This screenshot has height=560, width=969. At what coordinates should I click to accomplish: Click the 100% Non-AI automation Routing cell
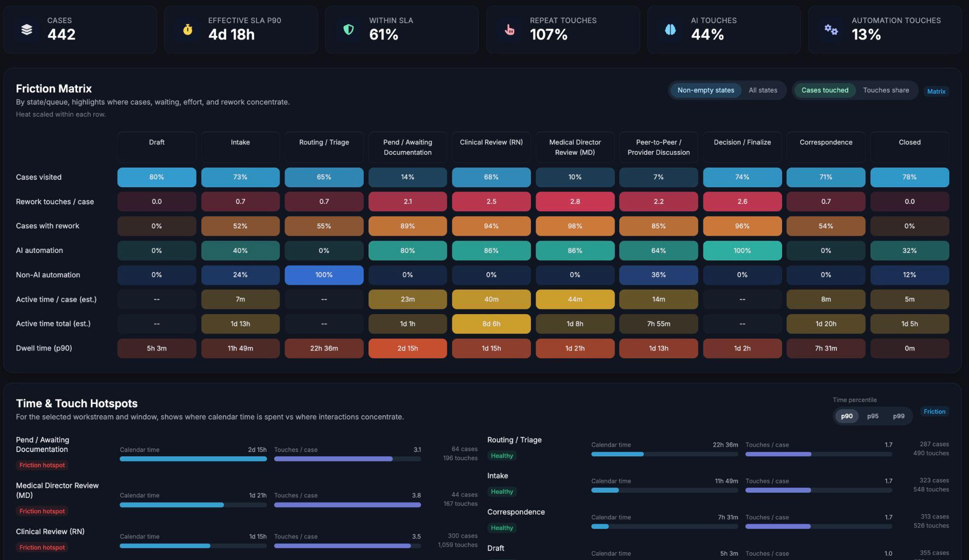click(x=324, y=275)
